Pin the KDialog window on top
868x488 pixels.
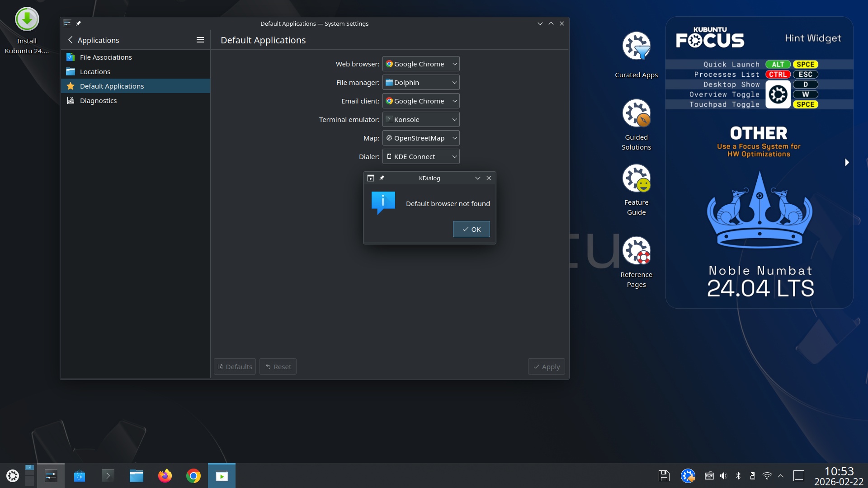point(382,178)
